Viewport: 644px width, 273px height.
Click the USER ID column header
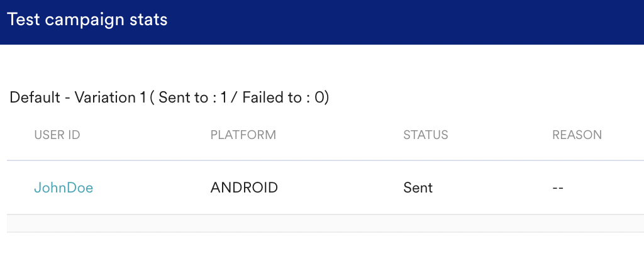[x=57, y=135]
